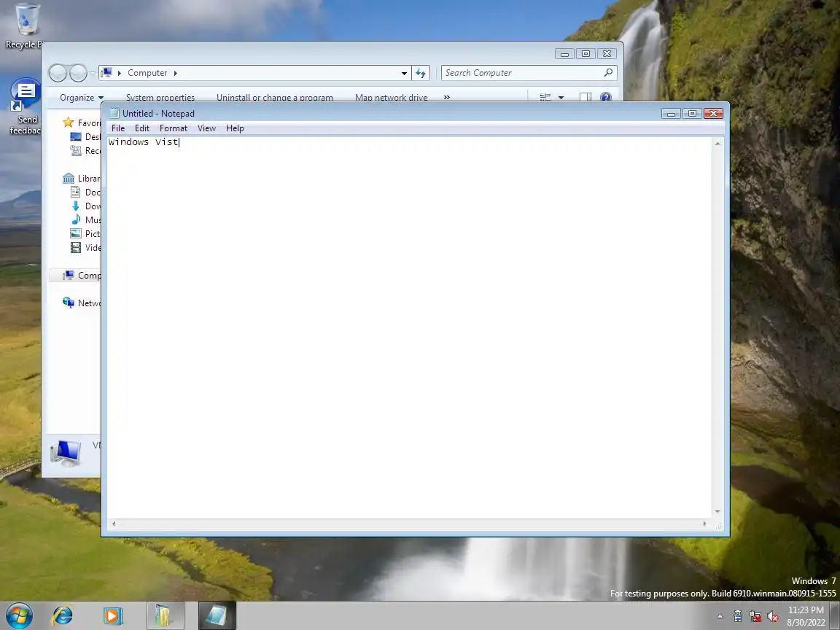This screenshot has height=630, width=840.
Task: Select Libraries in navigation pane
Action: tap(81, 179)
